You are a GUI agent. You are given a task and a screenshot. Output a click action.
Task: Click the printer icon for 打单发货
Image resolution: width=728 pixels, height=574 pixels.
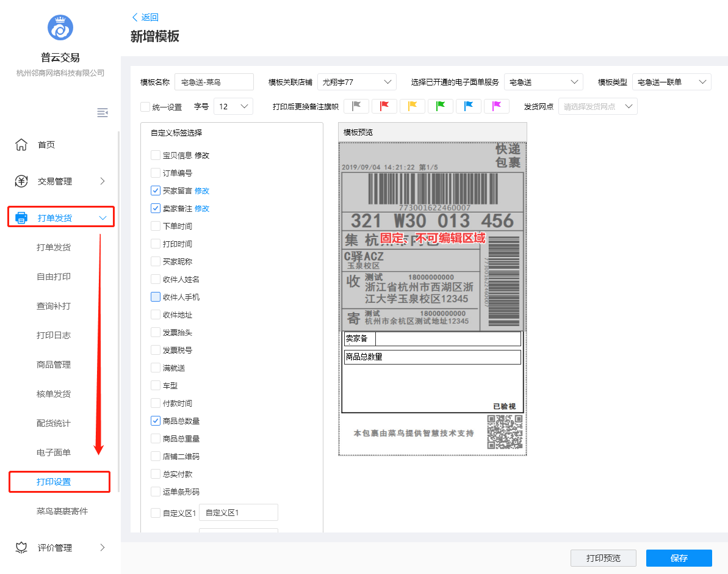point(21,217)
